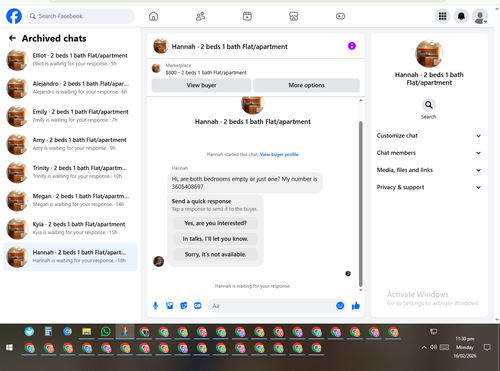The height and width of the screenshot is (371, 500).
Task: Open the Windows notification center icon
Action: pos(487,347)
